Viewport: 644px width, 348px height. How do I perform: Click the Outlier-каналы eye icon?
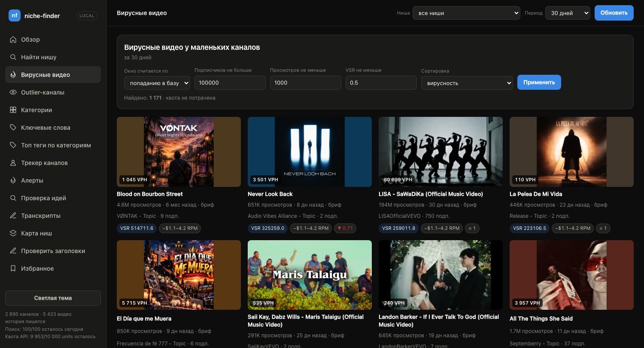coord(13,92)
